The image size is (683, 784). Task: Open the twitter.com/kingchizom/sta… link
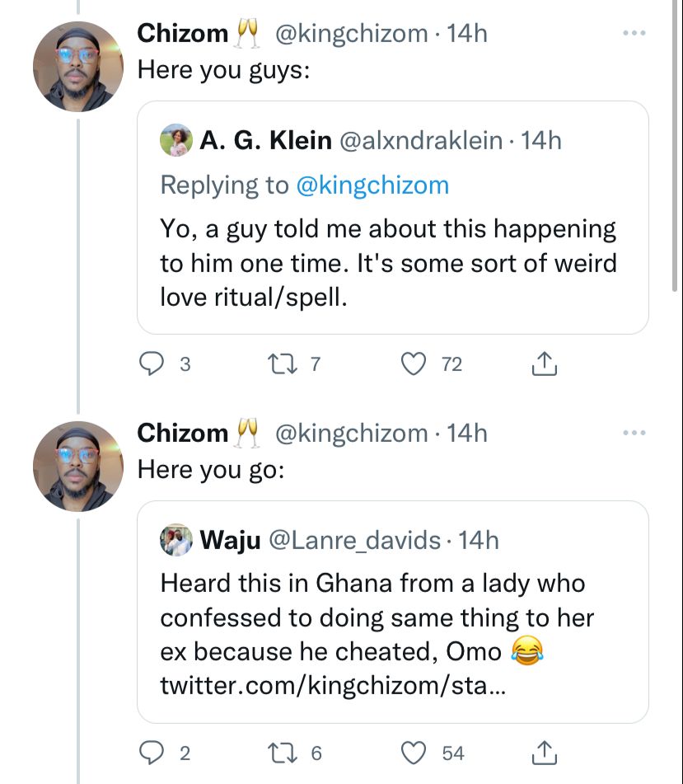pyautogui.click(x=333, y=685)
